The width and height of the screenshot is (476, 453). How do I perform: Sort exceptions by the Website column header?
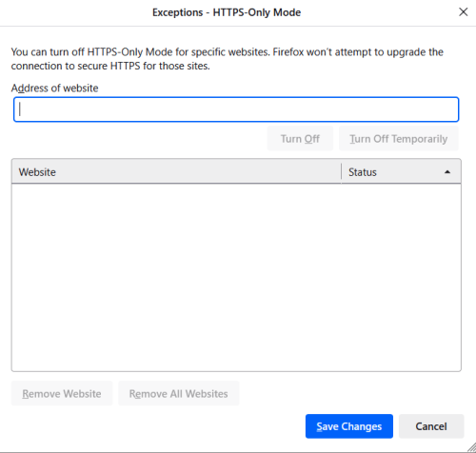(176, 172)
